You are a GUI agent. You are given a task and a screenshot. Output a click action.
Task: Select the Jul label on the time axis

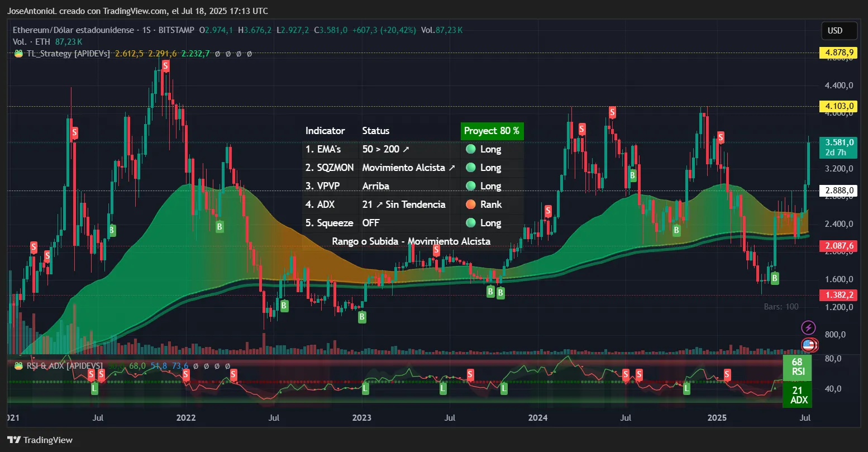click(804, 417)
